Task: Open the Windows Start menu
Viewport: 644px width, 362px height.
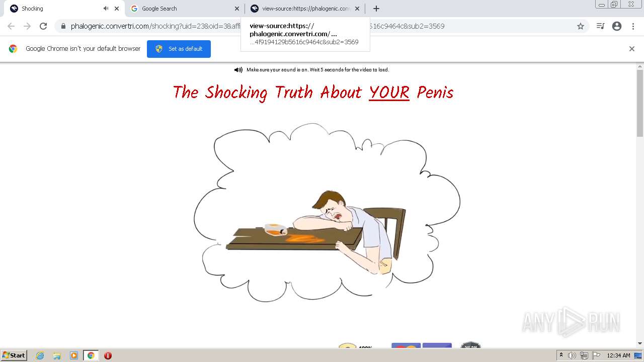Action: 14,355
